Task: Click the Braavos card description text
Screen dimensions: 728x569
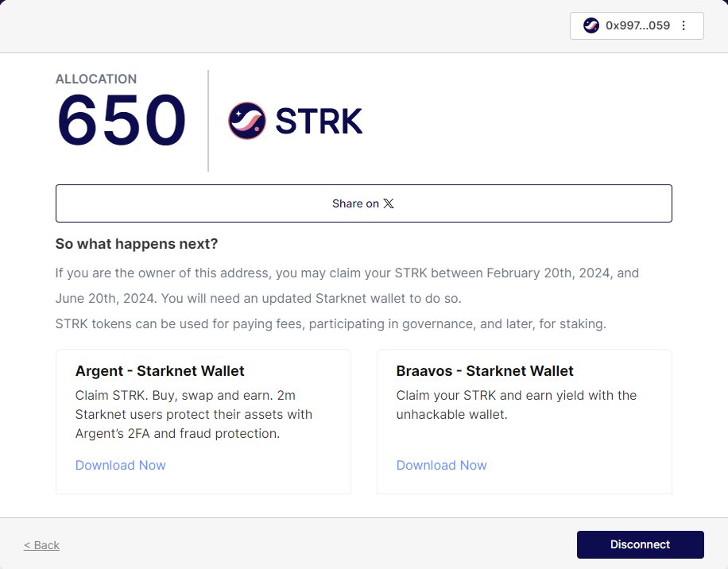Action: [517, 404]
